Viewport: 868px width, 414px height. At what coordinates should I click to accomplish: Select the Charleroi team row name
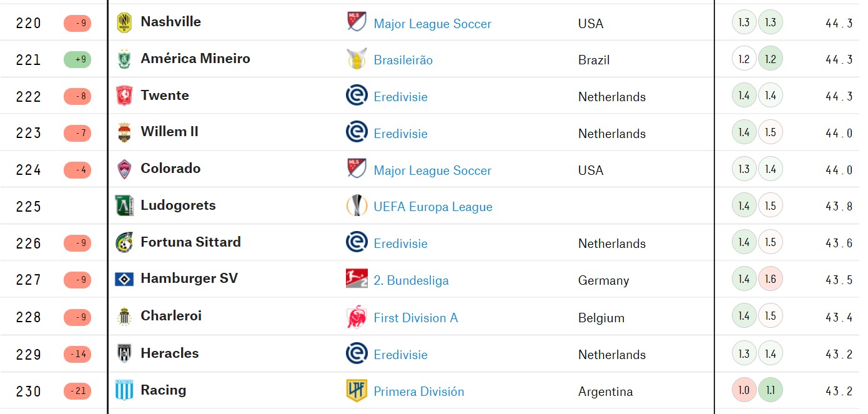[171, 316]
